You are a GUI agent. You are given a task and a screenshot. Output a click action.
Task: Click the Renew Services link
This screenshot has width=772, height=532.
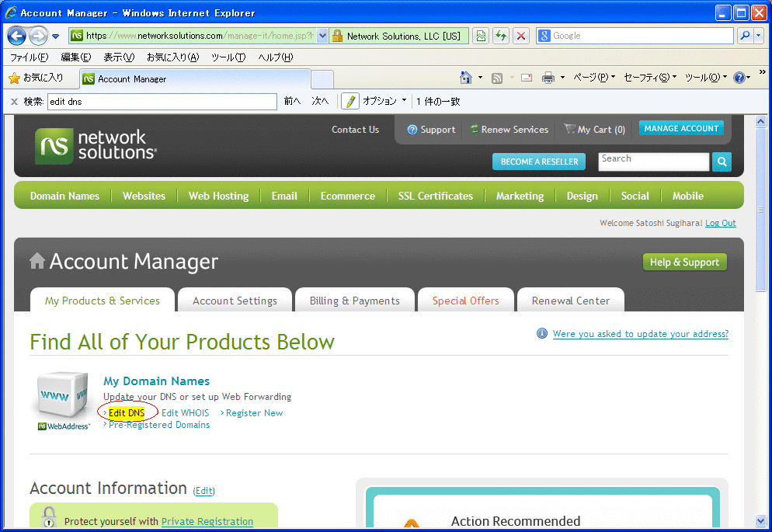[x=509, y=130]
